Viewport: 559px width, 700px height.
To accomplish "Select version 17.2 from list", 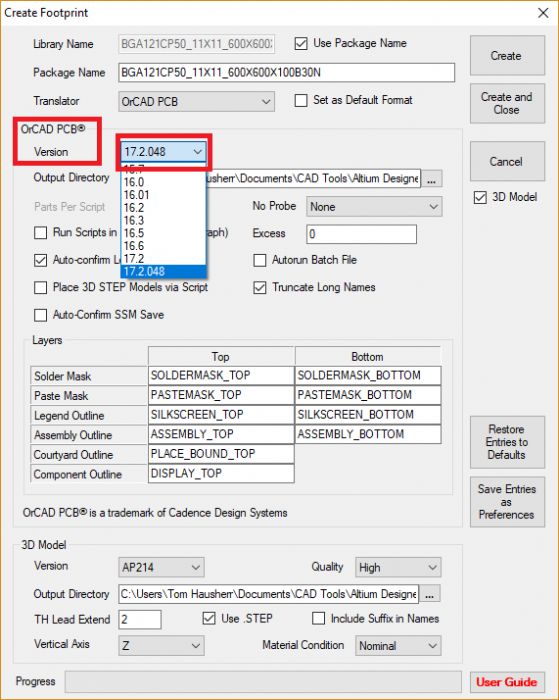I will pos(163,258).
